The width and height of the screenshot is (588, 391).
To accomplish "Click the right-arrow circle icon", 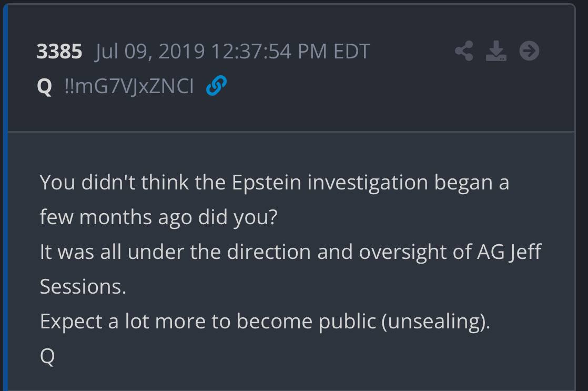I will 529,51.
